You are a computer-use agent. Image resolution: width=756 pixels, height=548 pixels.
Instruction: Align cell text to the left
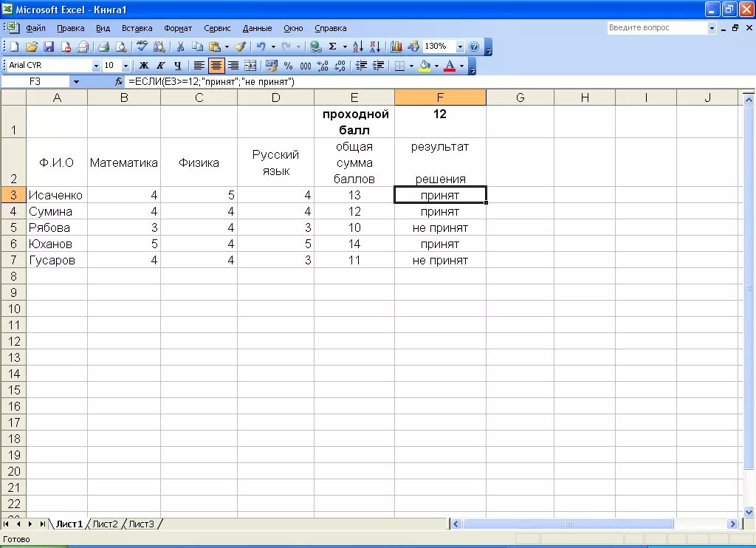(199, 66)
